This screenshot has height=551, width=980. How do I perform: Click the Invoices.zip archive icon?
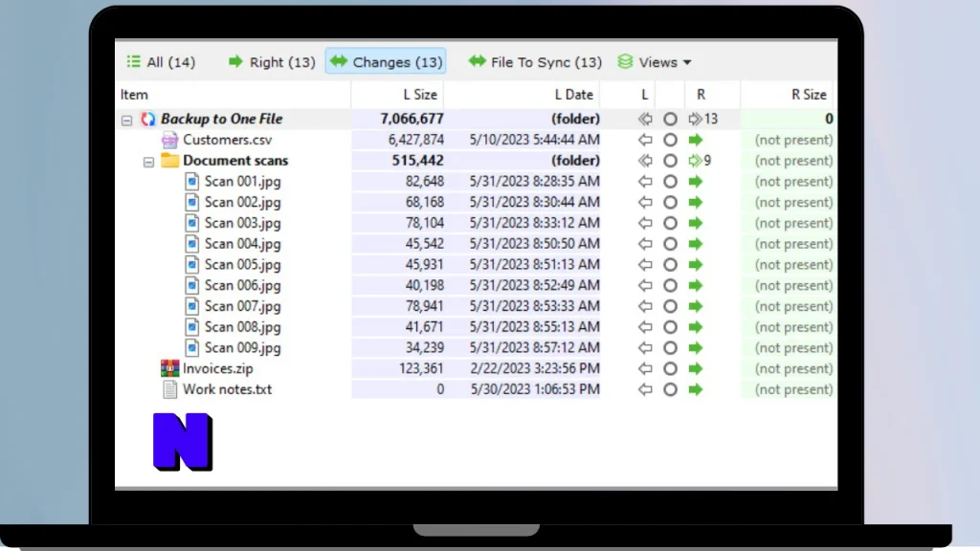pyautogui.click(x=169, y=368)
